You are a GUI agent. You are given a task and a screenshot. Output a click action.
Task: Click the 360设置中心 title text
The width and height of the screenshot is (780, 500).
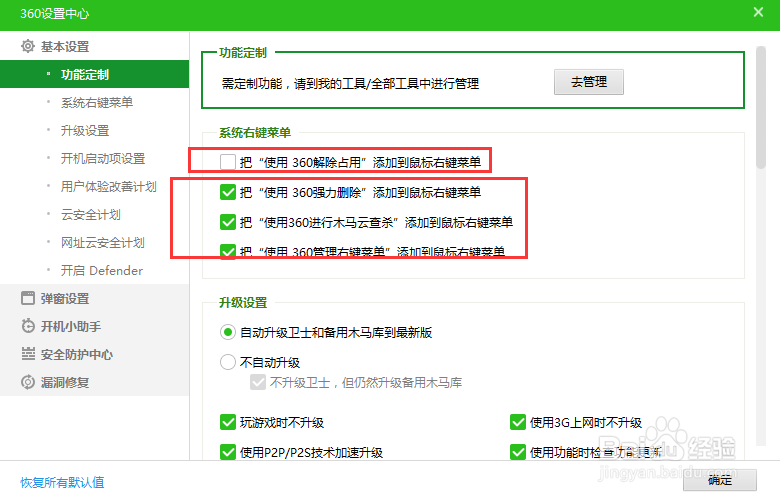(54, 13)
